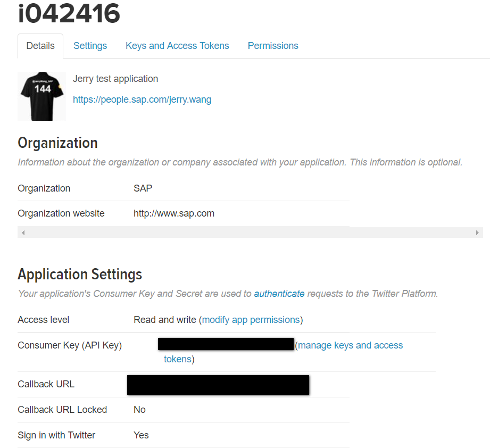Switch to the Settings tab
Image resolution: width=490 pixels, height=448 pixels.
90,46
